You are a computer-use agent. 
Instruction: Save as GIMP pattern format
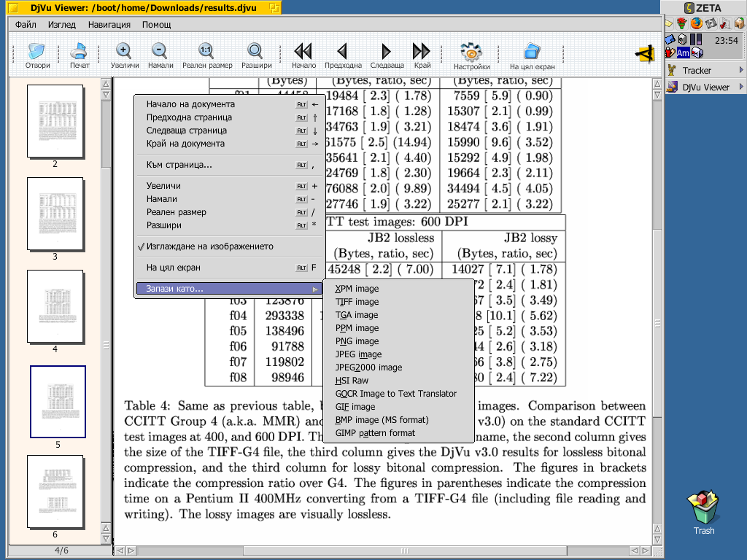point(398,433)
